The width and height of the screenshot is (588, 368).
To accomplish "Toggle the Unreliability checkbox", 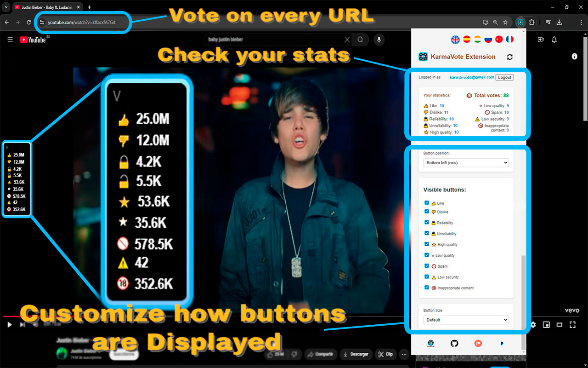I will 427,233.
